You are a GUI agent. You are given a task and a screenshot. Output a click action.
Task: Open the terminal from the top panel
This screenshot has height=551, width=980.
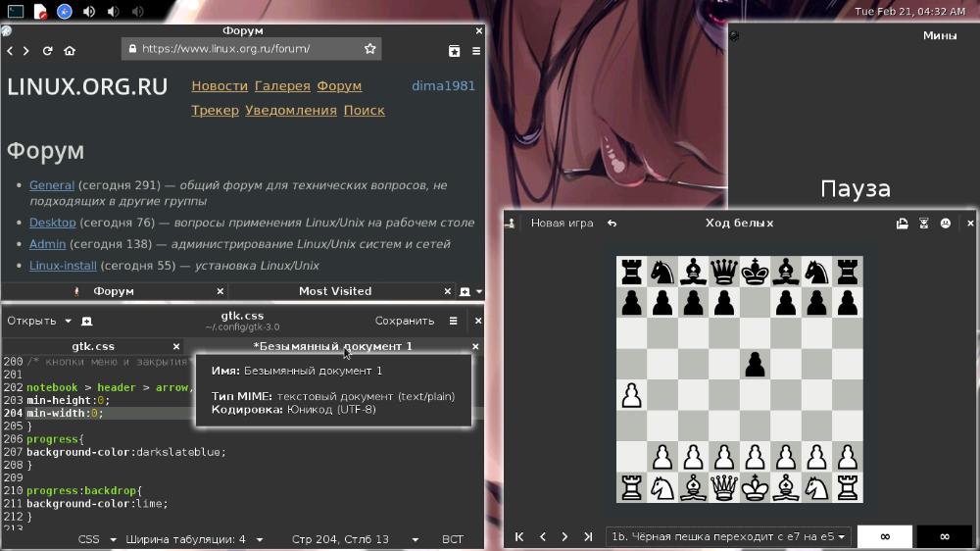pos(16,11)
